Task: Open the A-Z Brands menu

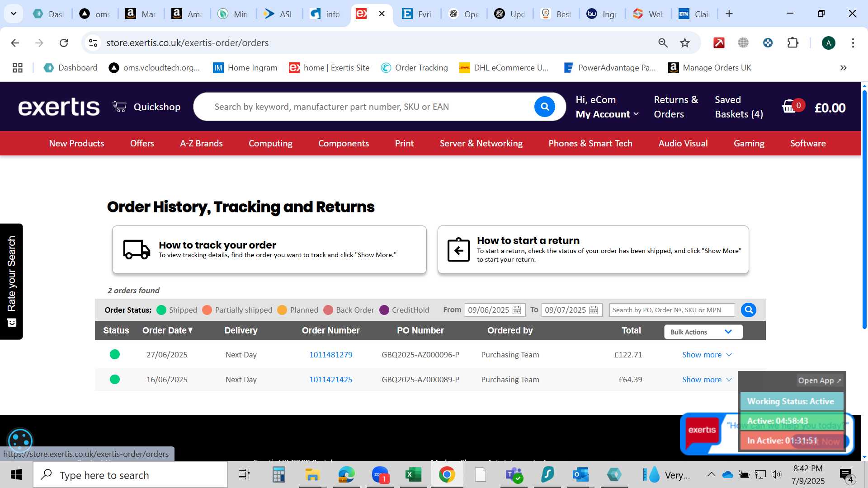Action: [x=201, y=143]
